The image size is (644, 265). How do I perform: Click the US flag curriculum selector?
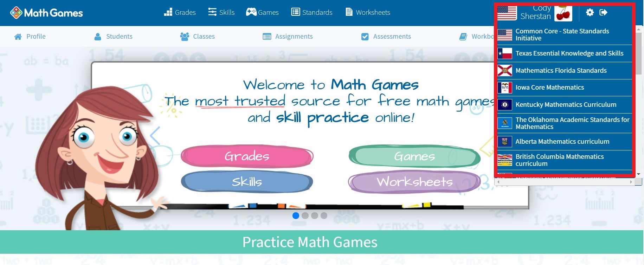[507, 13]
